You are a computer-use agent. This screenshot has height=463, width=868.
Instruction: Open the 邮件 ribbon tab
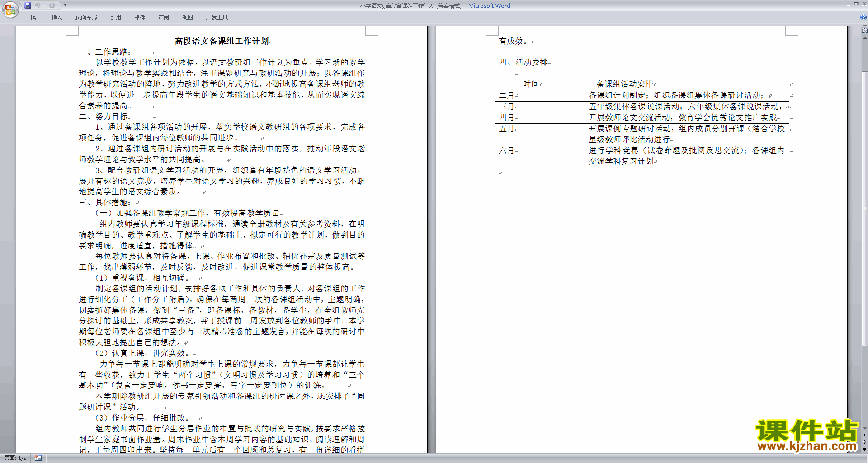pyautogui.click(x=140, y=18)
